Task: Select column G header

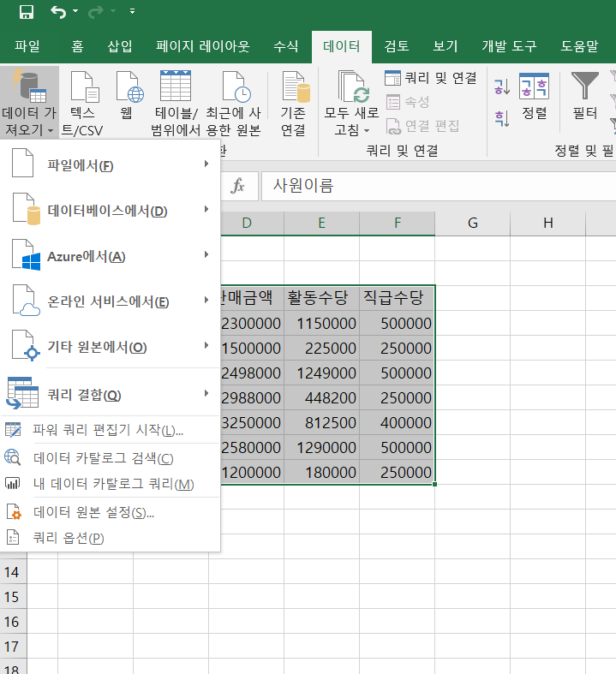Action: coord(472,223)
